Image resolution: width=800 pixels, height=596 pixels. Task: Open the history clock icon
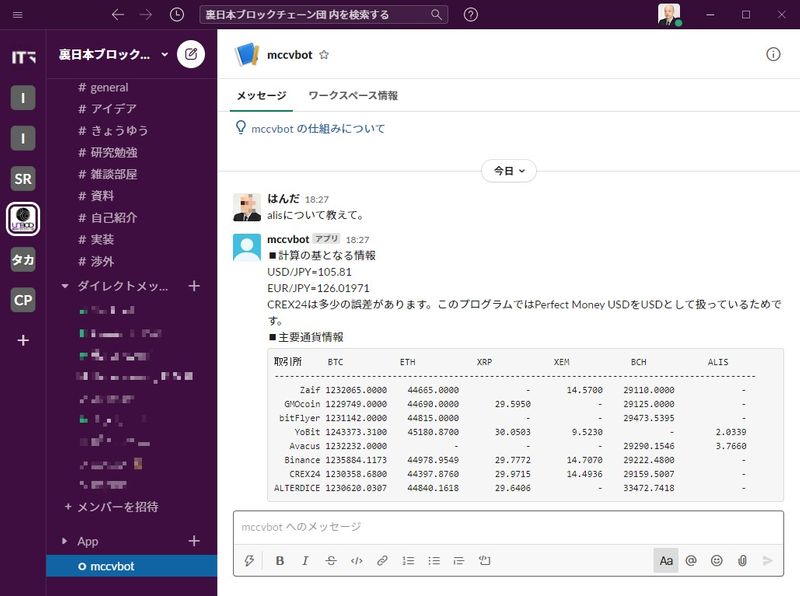[177, 15]
